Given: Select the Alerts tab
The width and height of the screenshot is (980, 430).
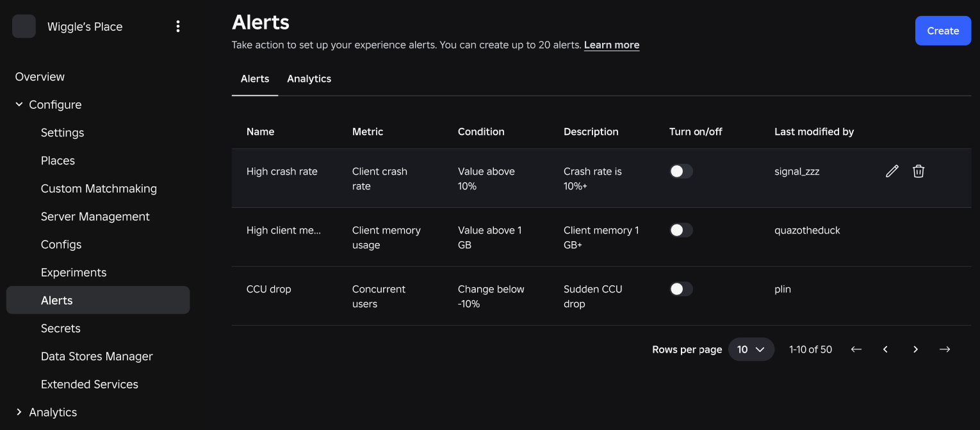Looking at the screenshot, I should (x=255, y=79).
